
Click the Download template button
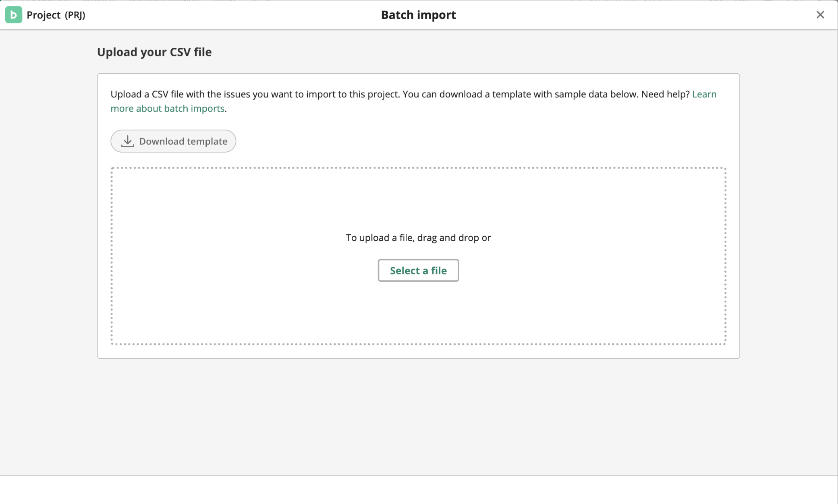173,141
